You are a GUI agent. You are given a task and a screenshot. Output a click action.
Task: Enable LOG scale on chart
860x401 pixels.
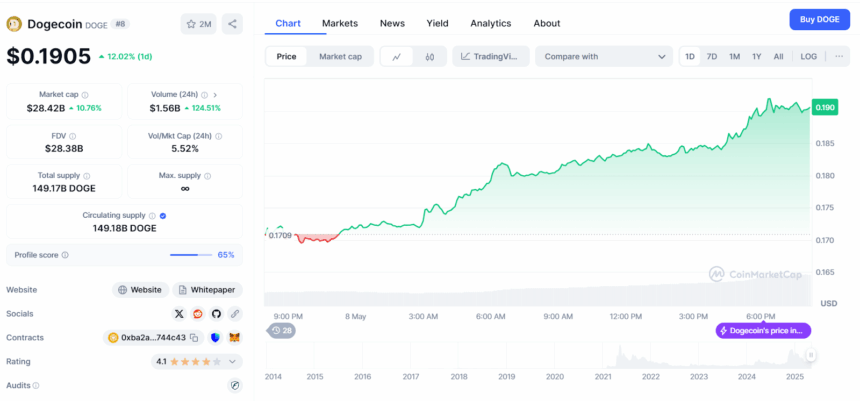[x=808, y=57]
